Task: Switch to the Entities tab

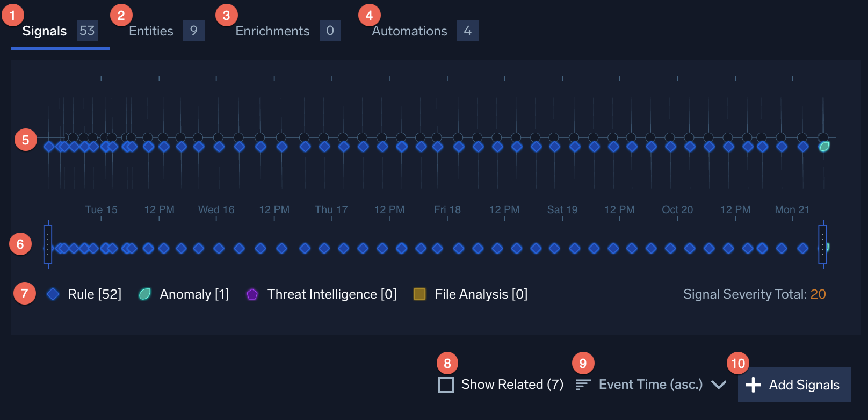Action: (151, 31)
